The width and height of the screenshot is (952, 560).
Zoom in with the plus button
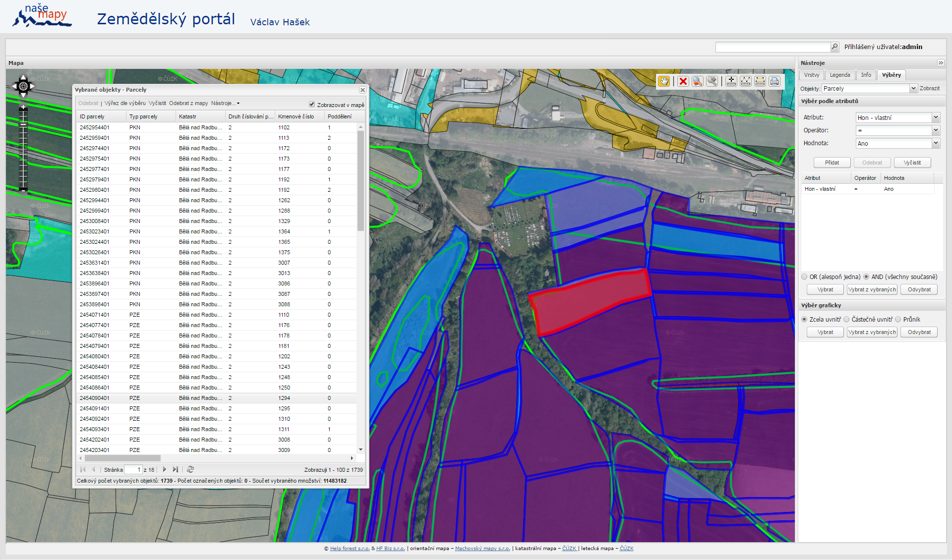(x=23, y=107)
